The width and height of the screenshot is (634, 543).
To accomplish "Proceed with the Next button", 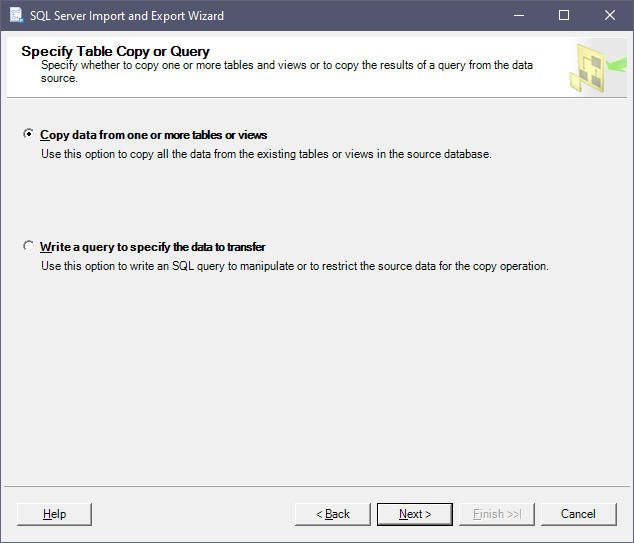I will pyautogui.click(x=414, y=514).
